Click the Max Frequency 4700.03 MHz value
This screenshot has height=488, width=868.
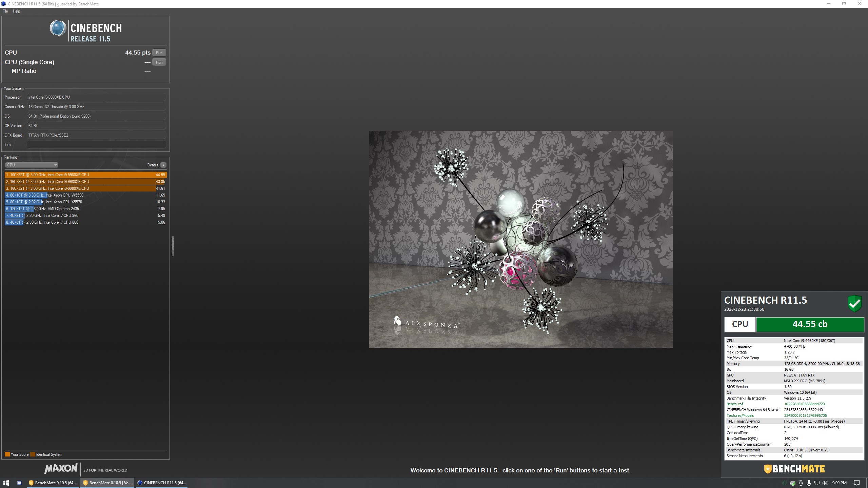click(794, 346)
